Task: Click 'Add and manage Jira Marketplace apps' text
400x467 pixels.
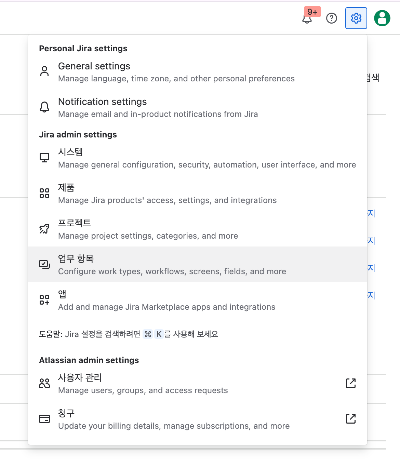Action: [x=167, y=307]
